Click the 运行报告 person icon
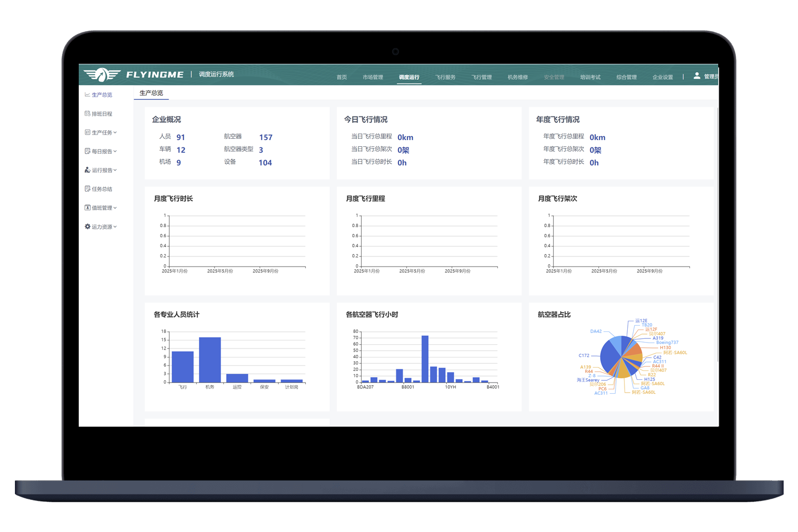This screenshot has width=798, height=532. pyautogui.click(x=87, y=170)
